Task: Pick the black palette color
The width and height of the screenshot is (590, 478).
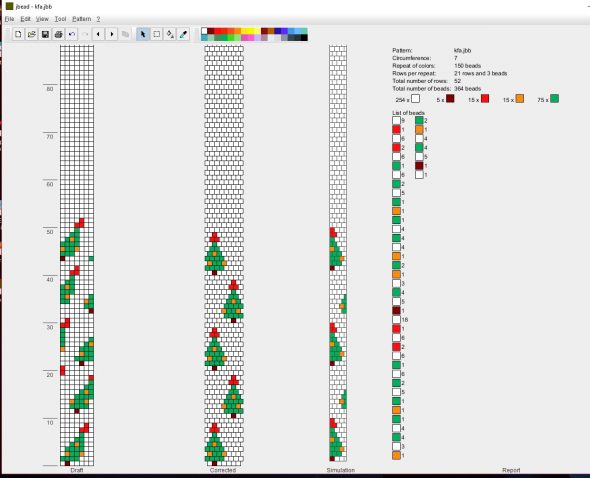Action: coord(304,38)
